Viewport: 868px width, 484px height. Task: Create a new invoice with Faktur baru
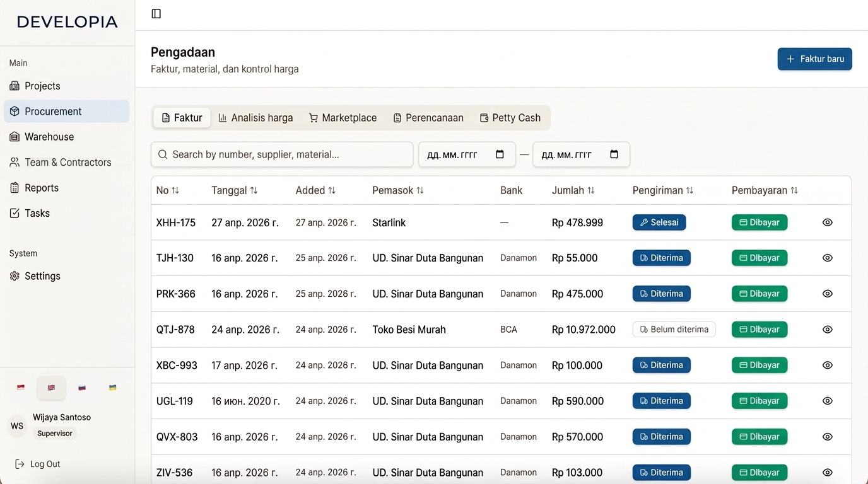point(815,59)
